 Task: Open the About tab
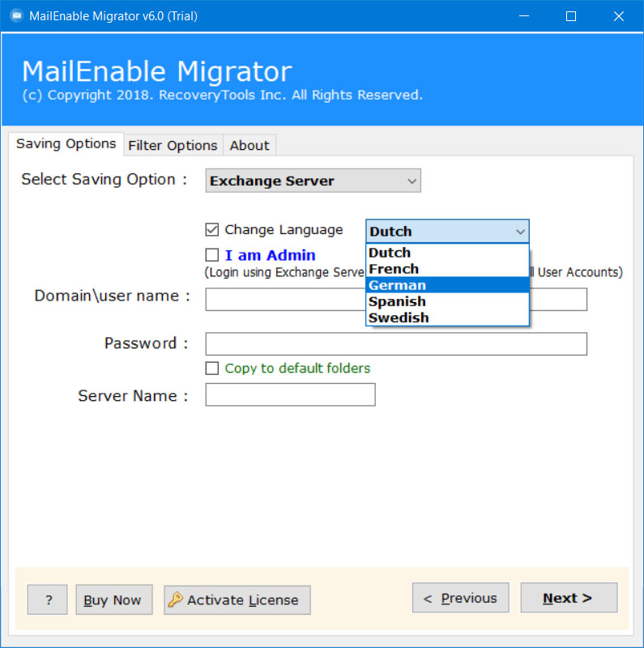click(249, 146)
